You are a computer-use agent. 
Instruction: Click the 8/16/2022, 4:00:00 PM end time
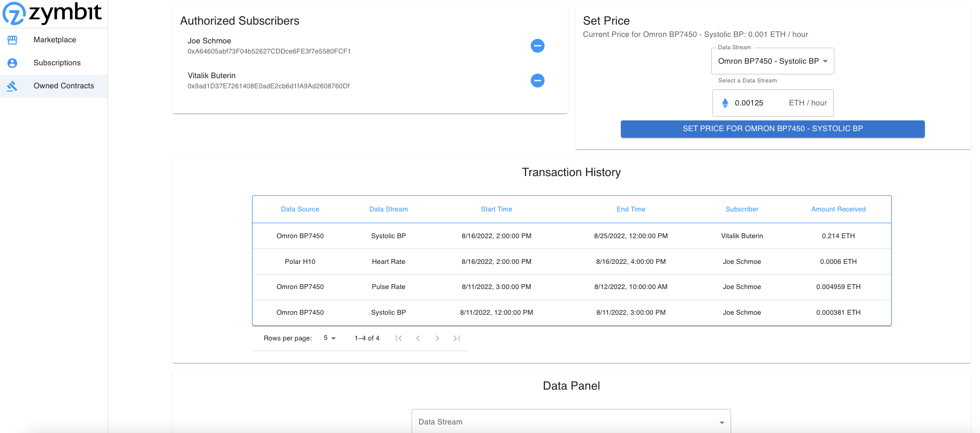(x=630, y=262)
